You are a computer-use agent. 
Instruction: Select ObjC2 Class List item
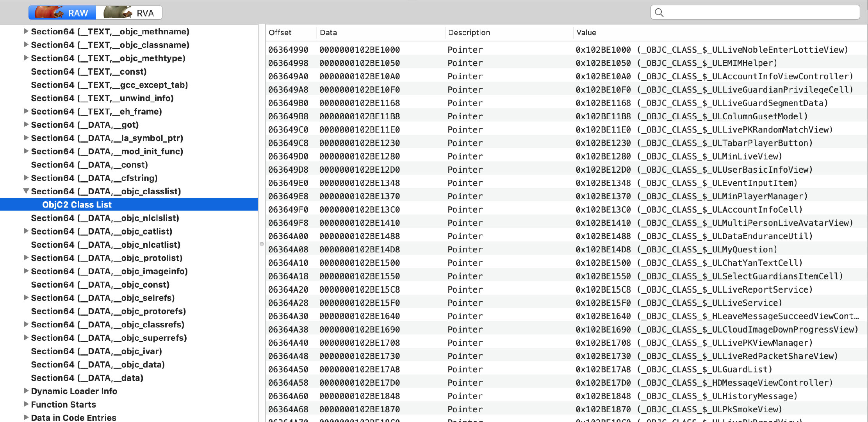pos(77,205)
